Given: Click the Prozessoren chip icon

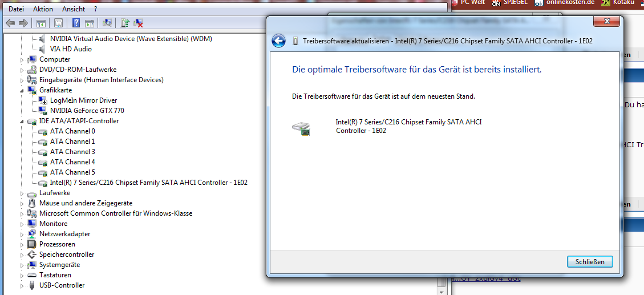Looking at the screenshot, I should pyautogui.click(x=32, y=244).
